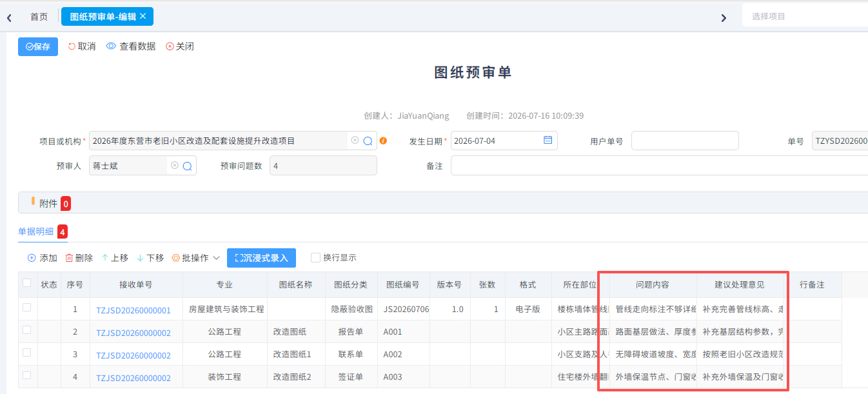Open TZJSD20260000002 link in row 2
Viewport: 868px width, 394px height.
tap(133, 333)
